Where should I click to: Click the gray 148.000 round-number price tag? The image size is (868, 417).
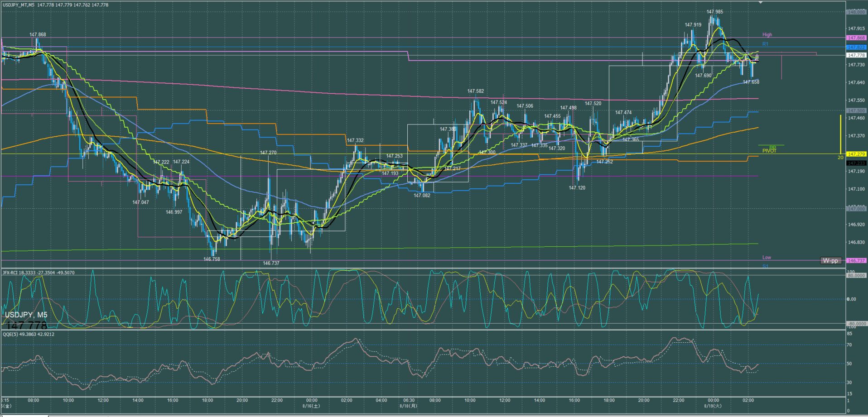tap(856, 12)
